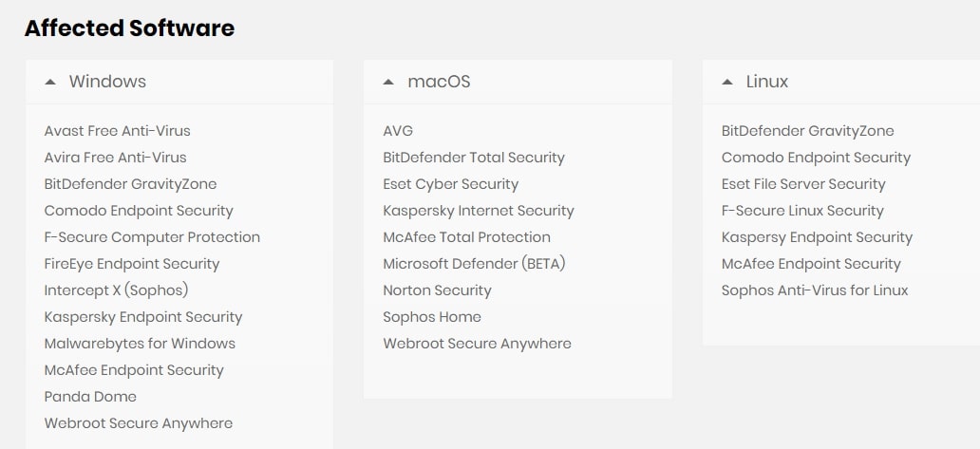Open Sophos Home entry
980x449 pixels.
coord(432,317)
